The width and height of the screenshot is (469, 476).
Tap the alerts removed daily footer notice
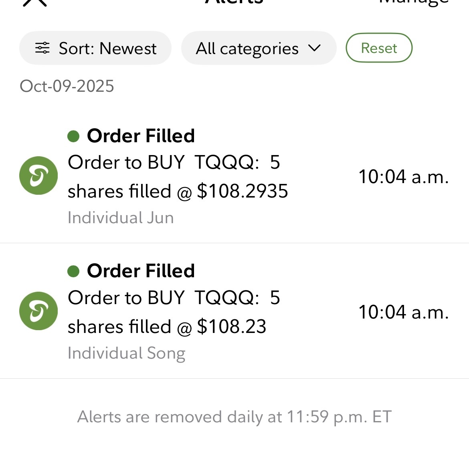(234, 417)
